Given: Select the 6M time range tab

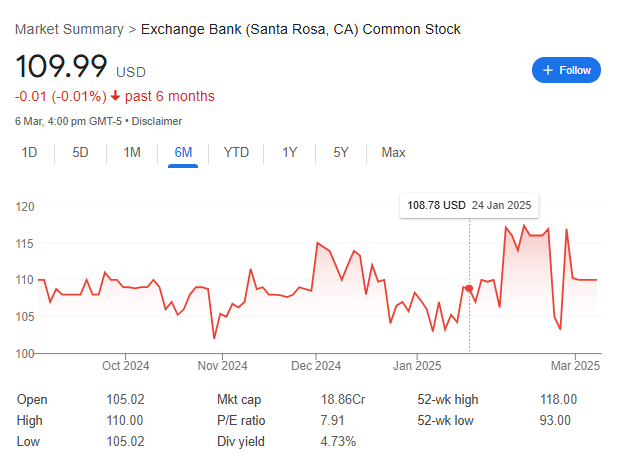Looking at the screenshot, I should [183, 154].
